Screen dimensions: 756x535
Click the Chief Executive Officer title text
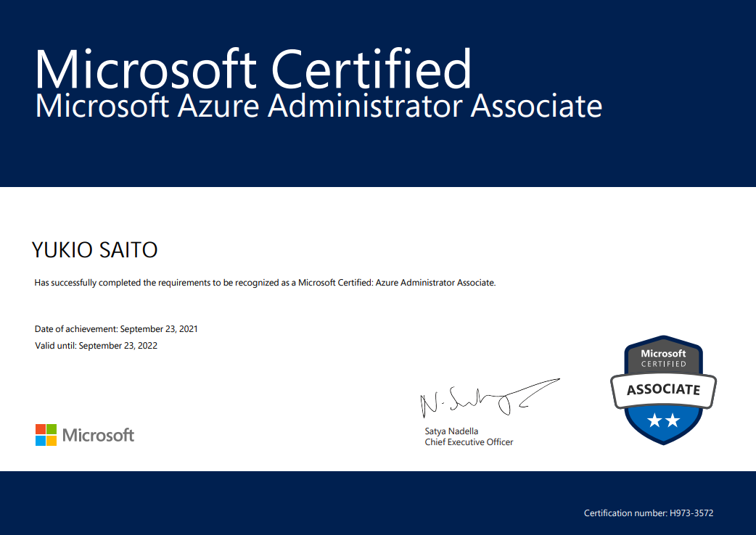tap(469, 442)
